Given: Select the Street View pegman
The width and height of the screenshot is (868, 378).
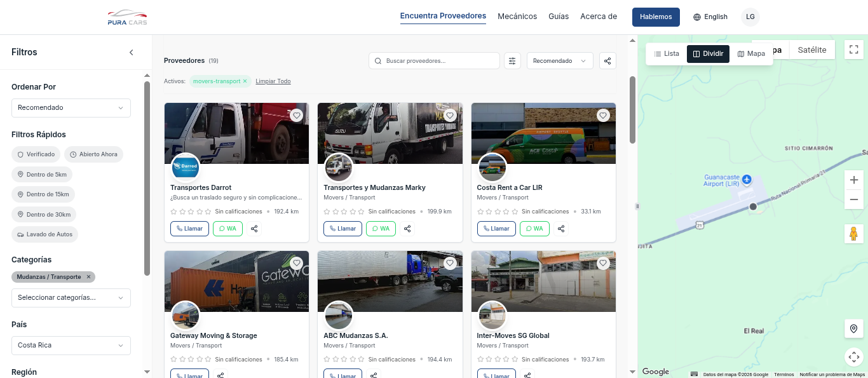Looking at the screenshot, I should click(x=853, y=233).
